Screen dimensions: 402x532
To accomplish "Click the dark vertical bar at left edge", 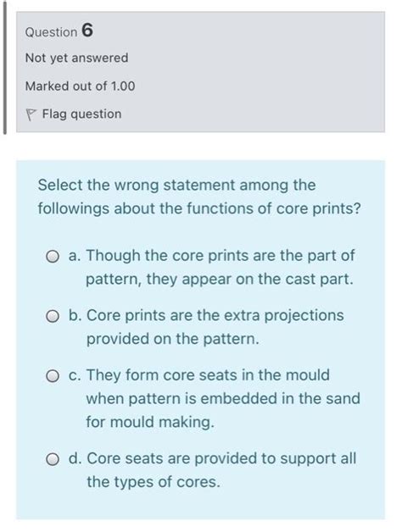I will click(4, 69).
